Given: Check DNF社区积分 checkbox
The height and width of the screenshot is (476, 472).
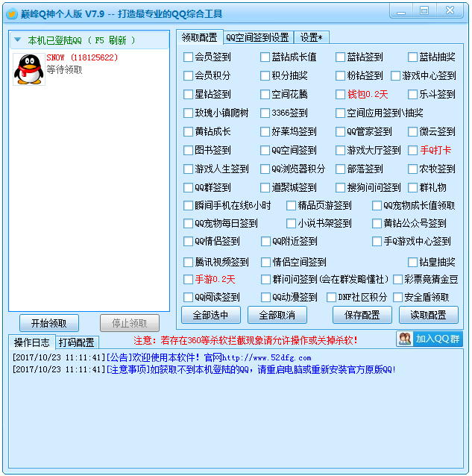Looking at the screenshot, I should point(331,297).
